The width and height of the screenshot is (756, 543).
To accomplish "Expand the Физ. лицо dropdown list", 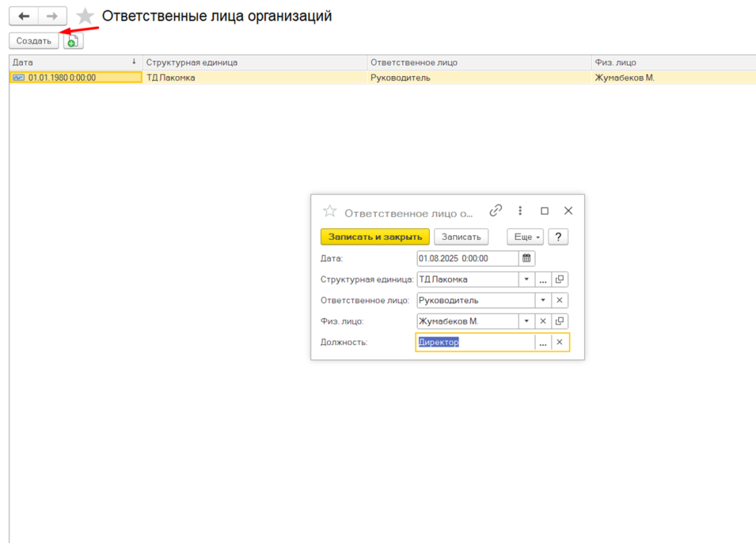I will [526, 321].
